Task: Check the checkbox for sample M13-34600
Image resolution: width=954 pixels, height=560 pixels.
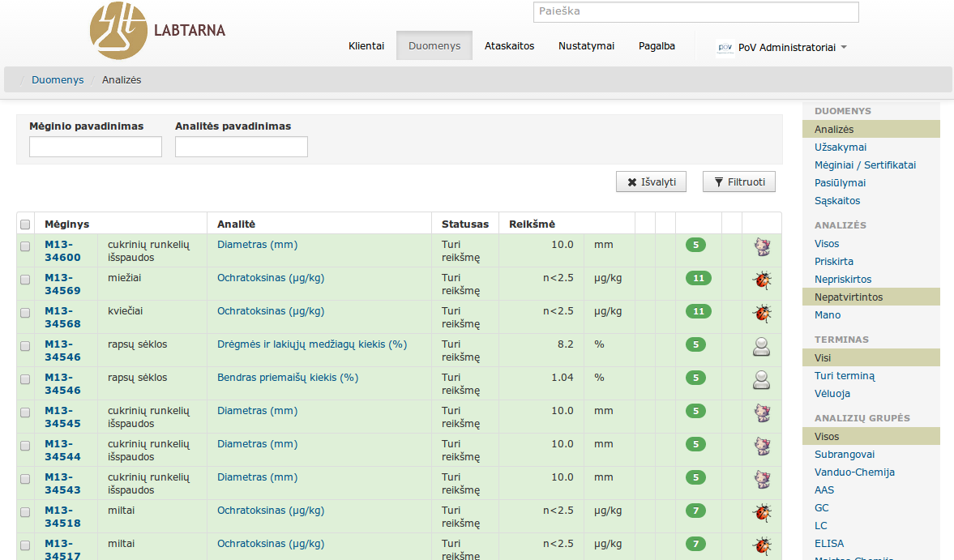Action: coord(25,246)
